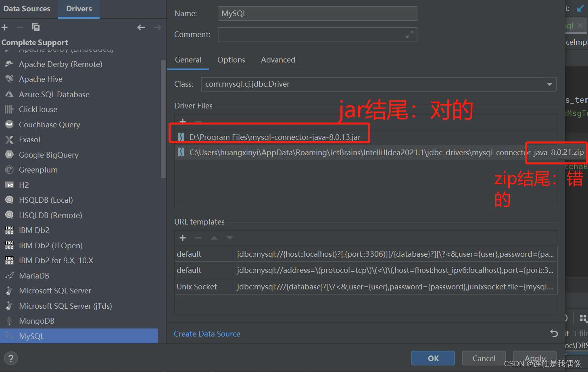Viewport: 588px width, 372px height.
Task: Click the Name input field
Action: 317,13
